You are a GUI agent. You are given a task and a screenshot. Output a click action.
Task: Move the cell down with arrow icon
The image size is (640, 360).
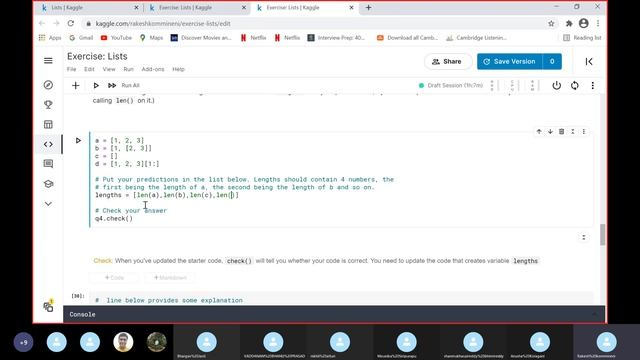550,131
